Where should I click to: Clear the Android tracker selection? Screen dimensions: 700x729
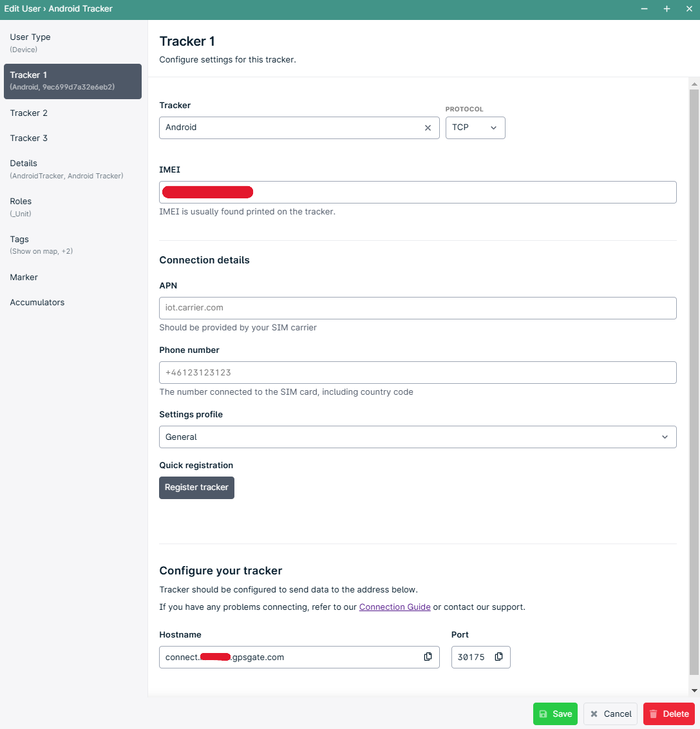428,128
